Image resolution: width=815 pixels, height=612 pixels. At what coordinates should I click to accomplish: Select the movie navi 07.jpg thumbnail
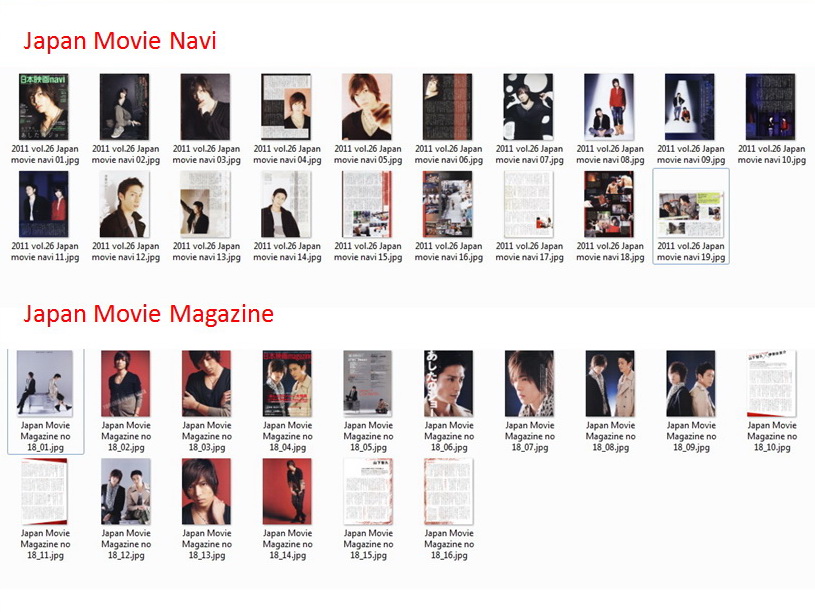(528, 107)
